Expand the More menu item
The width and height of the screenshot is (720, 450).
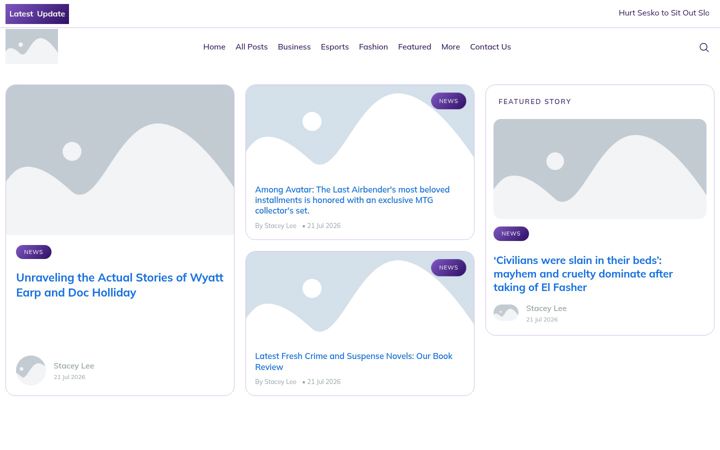click(450, 47)
